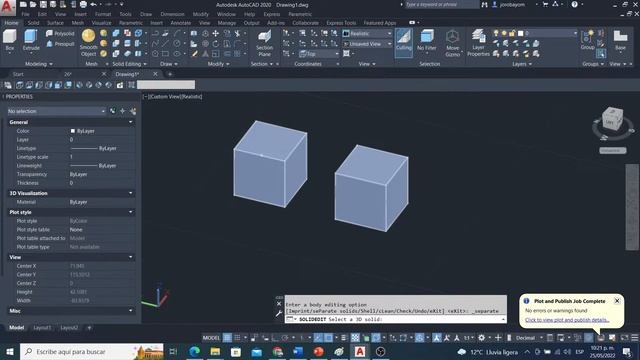Expand the Misc properties section
This screenshot has width=640, height=360.
pyautogui.click(x=131, y=311)
